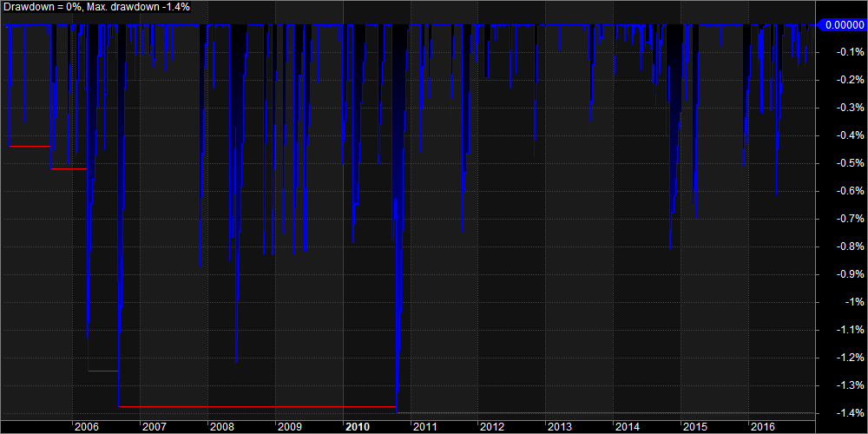The width and height of the screenshot is (868, 434).
Task: Select the 2013 year label on time axis
Action: click(x=560, y=427)
